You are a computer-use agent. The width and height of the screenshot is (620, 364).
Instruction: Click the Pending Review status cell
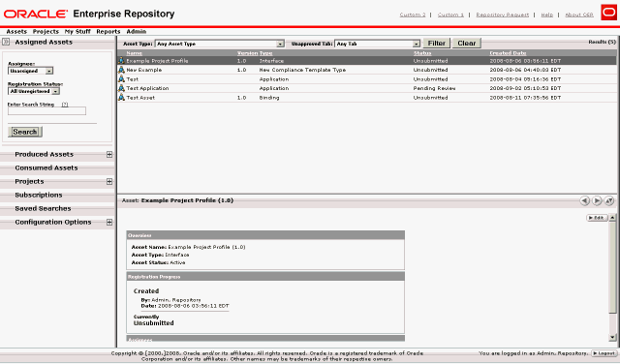coord(434,88)
